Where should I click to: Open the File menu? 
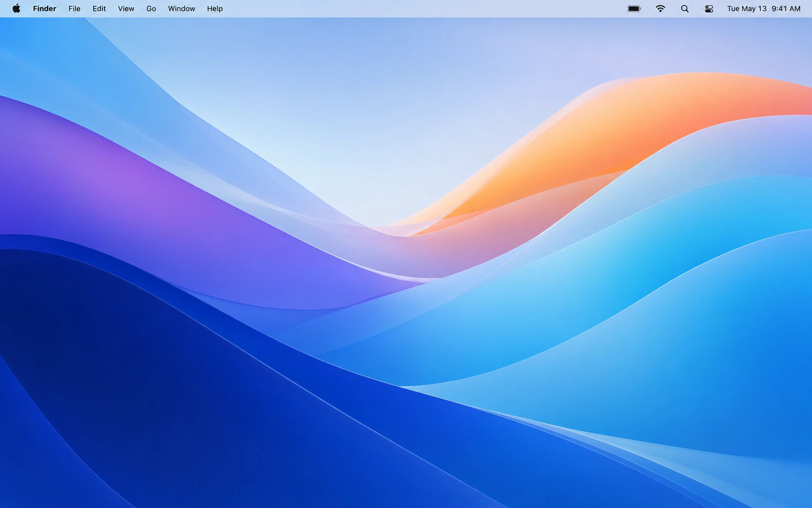74,9
